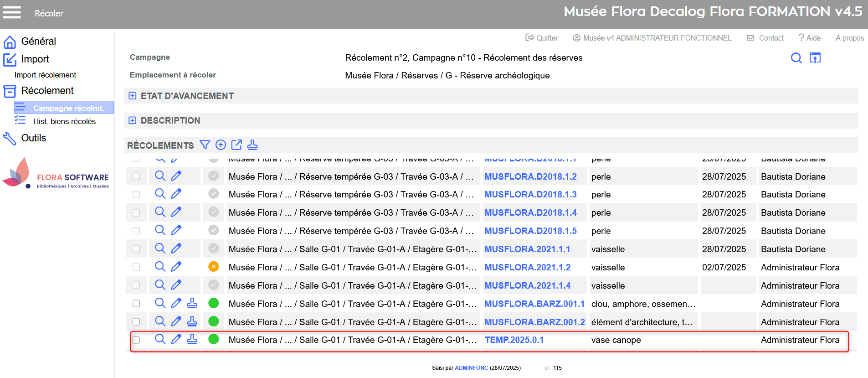Expand the ETAT D'AVANCEMENT section
This screenshot has height=378, width=868.
click(133, 96)
